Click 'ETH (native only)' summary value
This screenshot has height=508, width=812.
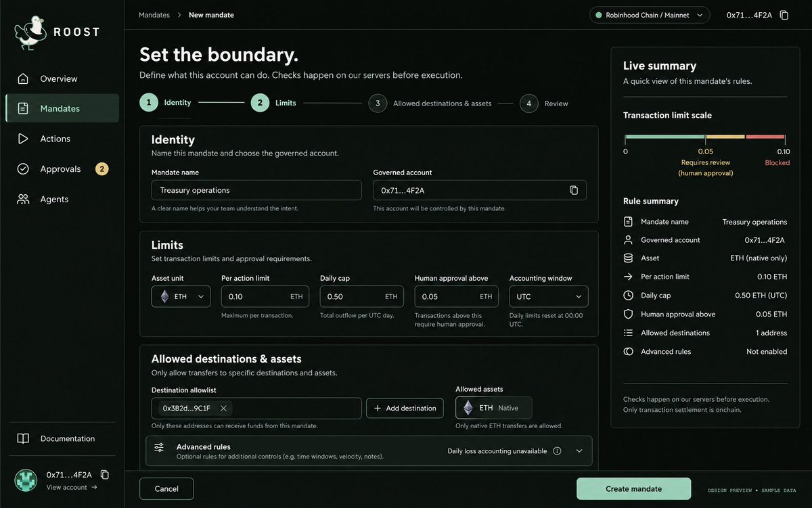(759, 258)
